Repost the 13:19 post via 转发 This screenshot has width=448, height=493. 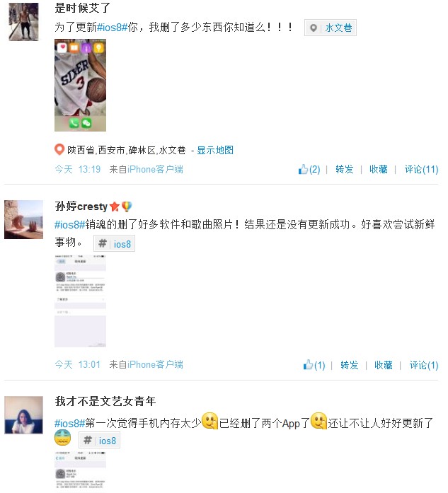tap(344, 170)
